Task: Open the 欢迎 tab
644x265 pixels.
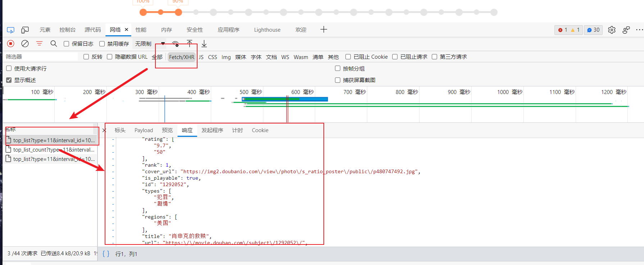Action: pos(301,30)
